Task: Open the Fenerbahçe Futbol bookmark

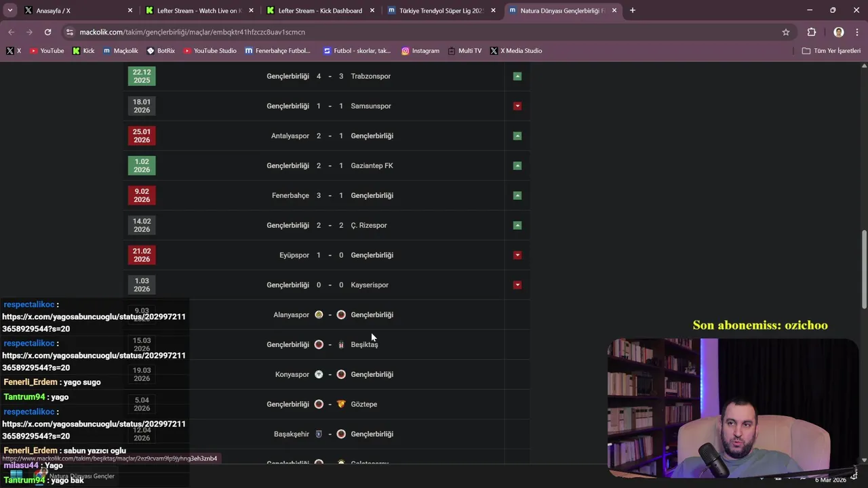Action: (278, 51)
